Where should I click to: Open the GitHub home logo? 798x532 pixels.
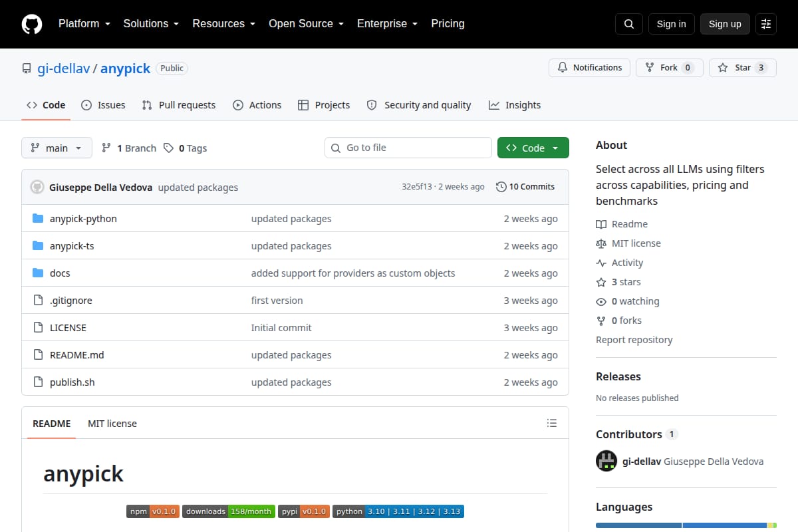click(32, 24)
